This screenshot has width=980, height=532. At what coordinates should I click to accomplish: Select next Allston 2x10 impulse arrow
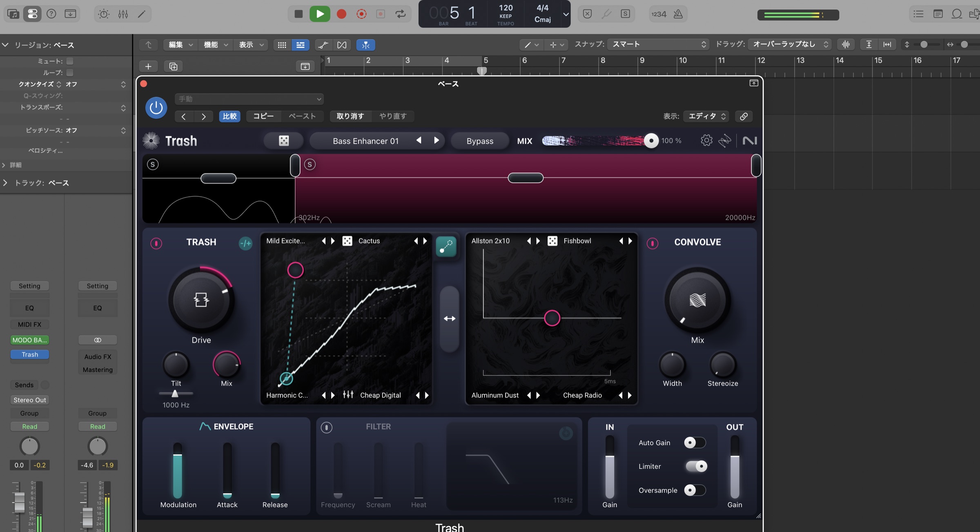pyautogui.click(x=538, y=241)
